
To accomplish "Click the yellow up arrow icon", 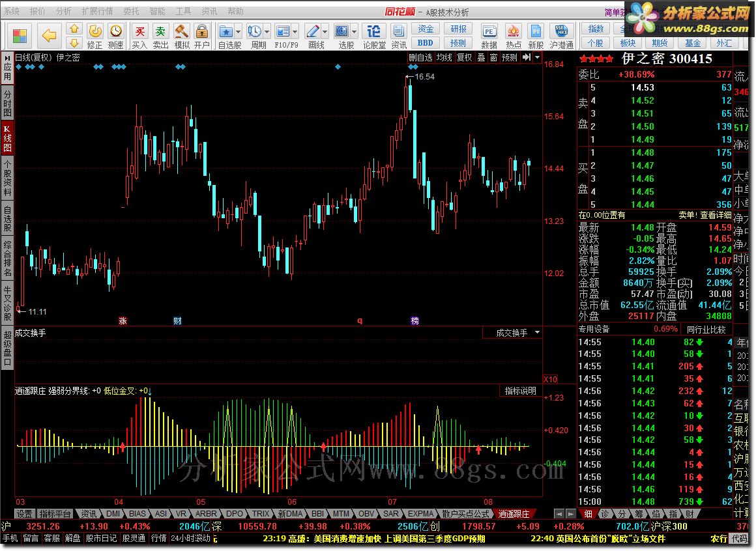I will (x=74, y=29).
